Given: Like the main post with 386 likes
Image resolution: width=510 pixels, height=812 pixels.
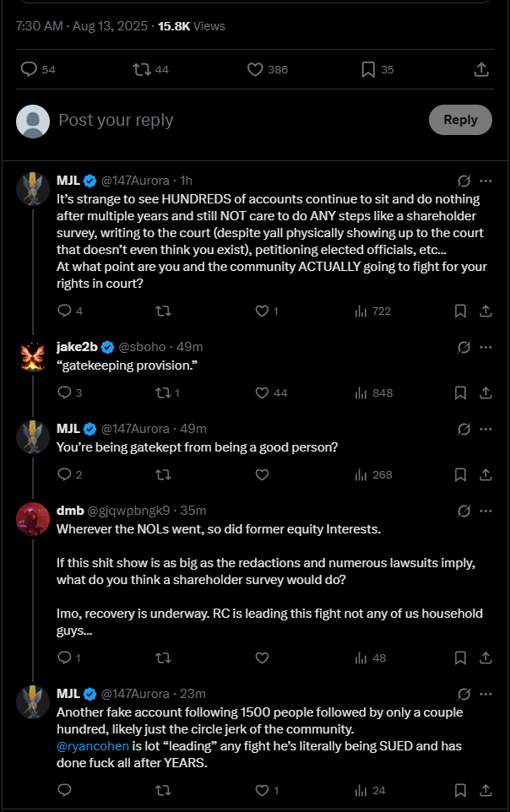Looking at the screenshot, I should pos(255,69).
